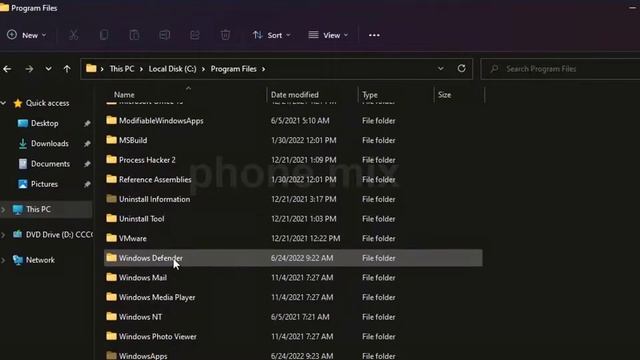Select Documents in Quick access
This screenshot has width=640, height=360.
click(50, 164)
